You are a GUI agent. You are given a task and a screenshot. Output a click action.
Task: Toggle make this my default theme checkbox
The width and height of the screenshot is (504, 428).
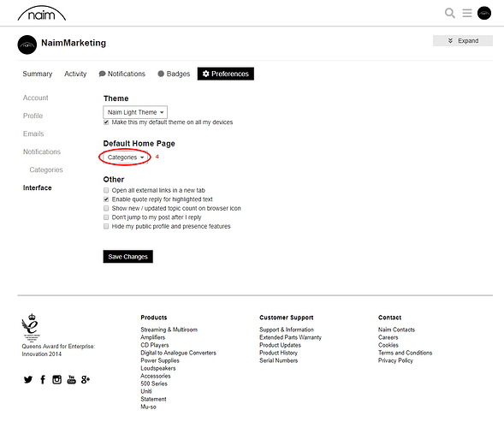(x=106, y=122)
